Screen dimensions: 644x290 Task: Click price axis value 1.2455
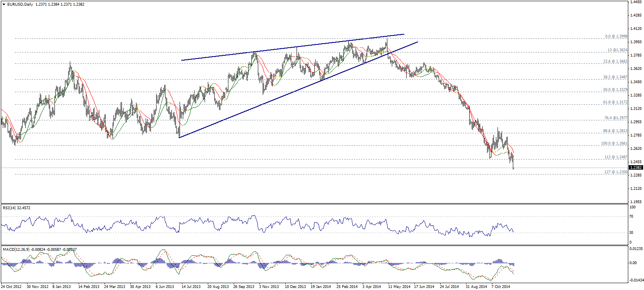tap(636, 162)
